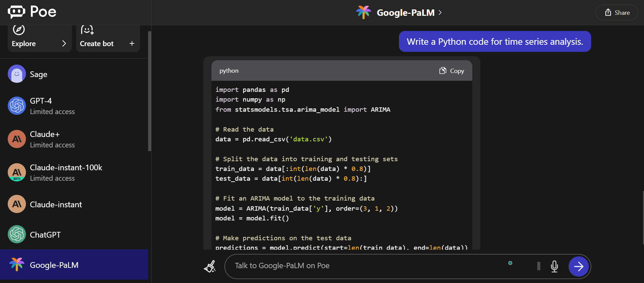Click the user message about time series

click(495, 41)
